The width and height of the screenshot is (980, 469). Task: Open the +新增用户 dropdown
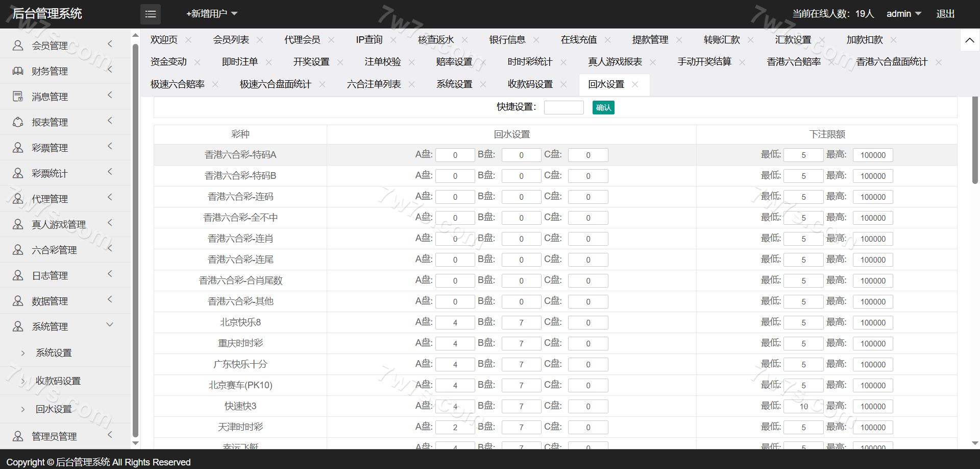pyautogui.click(x=212, y=14)
